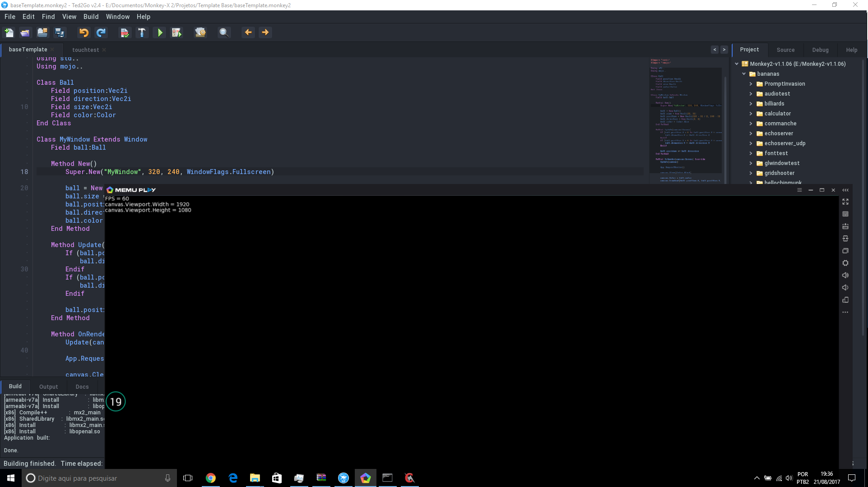
Task: Expand the PromptInvasion folder
Action: pyautogui.click(x=751, y=84)
